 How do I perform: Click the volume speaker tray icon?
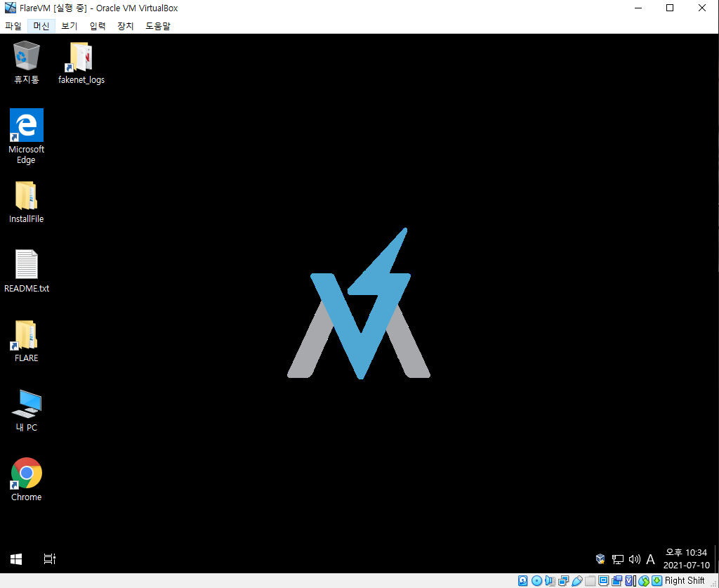634,558
